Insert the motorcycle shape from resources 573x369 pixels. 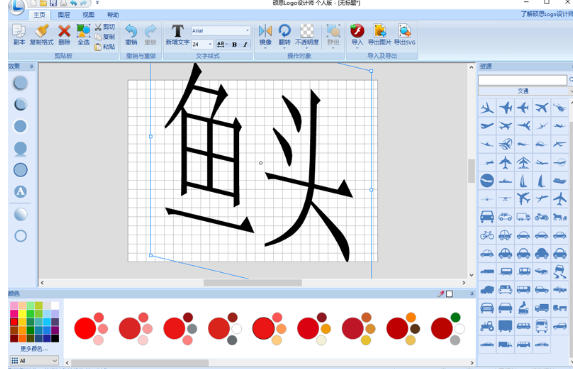coord(541,217)
